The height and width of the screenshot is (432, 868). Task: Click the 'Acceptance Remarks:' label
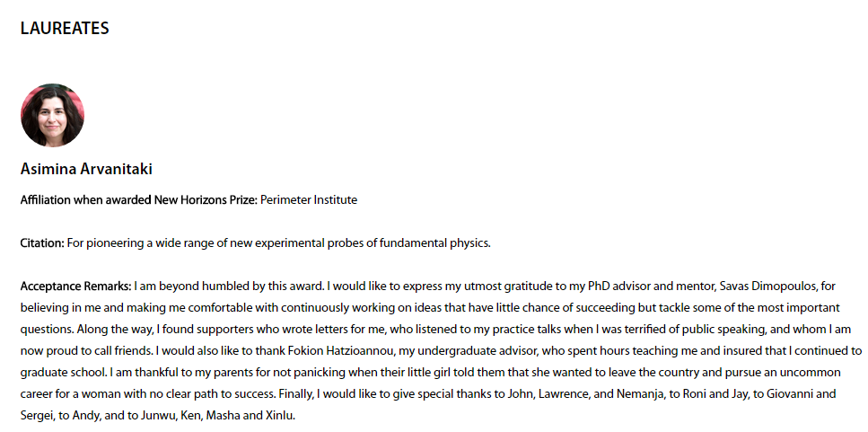point(76,287)
